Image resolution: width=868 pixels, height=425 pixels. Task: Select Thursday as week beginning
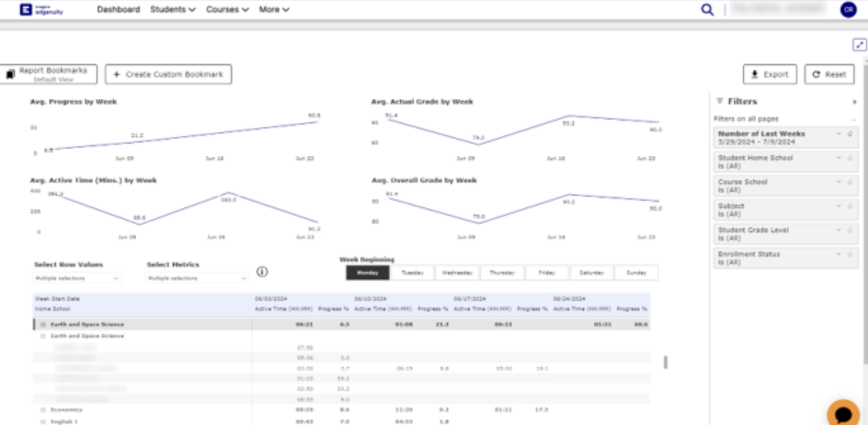click(x=502, y=273)
